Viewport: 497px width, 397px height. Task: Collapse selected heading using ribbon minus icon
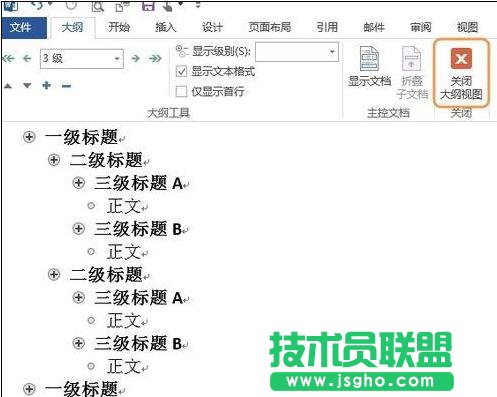pos(66,86)
